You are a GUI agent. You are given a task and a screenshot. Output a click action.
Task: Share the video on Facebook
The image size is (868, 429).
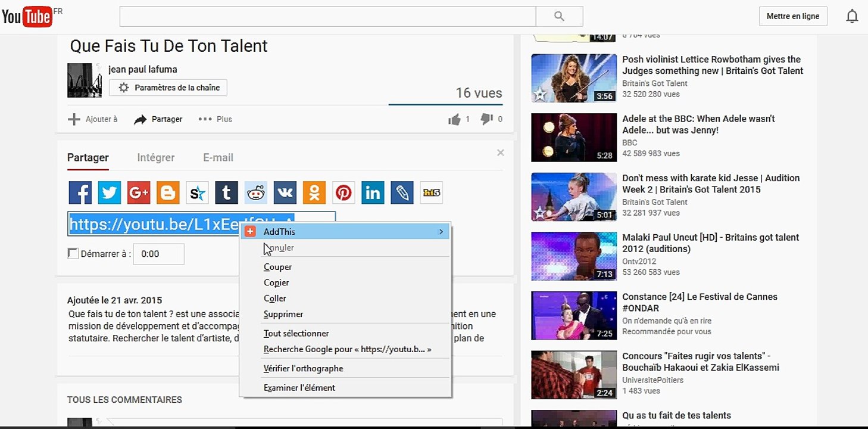click(x=80, y=192)
